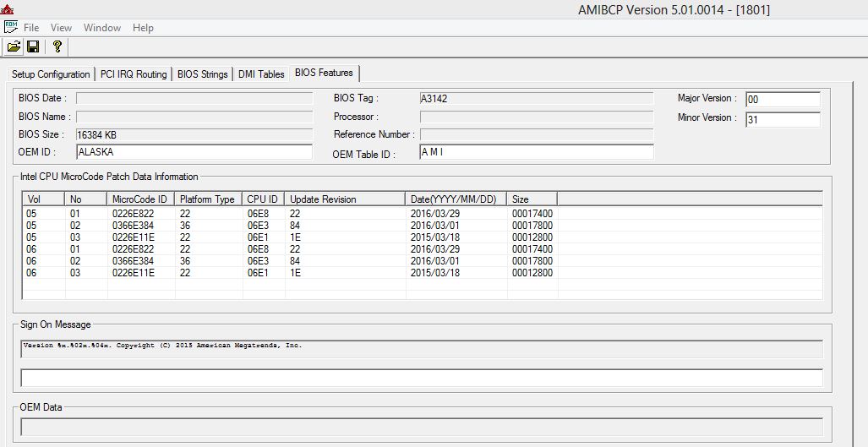
Task: Sort by MicroCode ID column header
Action: [x=140, y=199]
